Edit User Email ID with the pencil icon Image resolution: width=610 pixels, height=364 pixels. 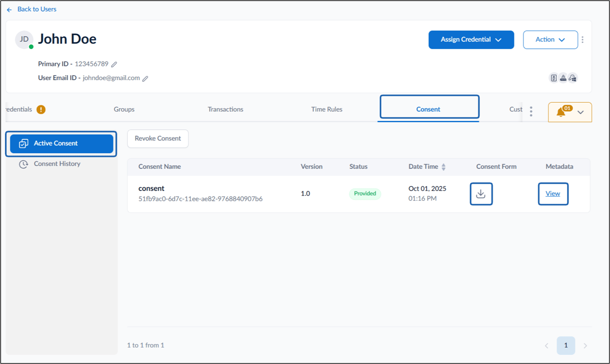coord(145,78)
